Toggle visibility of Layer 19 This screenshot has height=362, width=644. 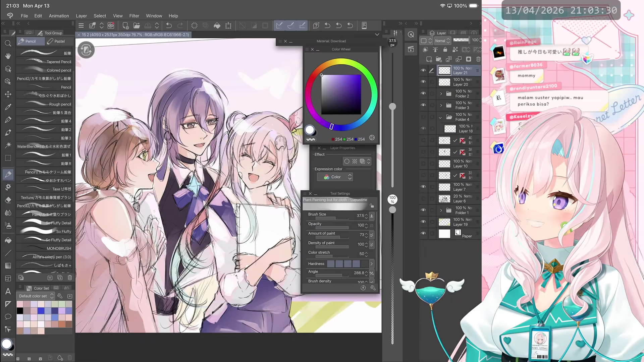tap(423, 222)
